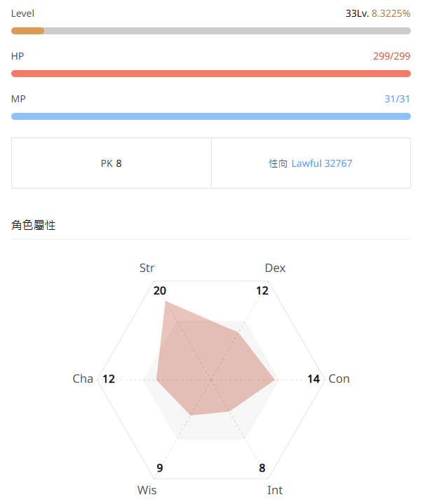This screenshot has height=504, width=427.
Task: Click the orange Level progress bar
Action: [210, 31]
